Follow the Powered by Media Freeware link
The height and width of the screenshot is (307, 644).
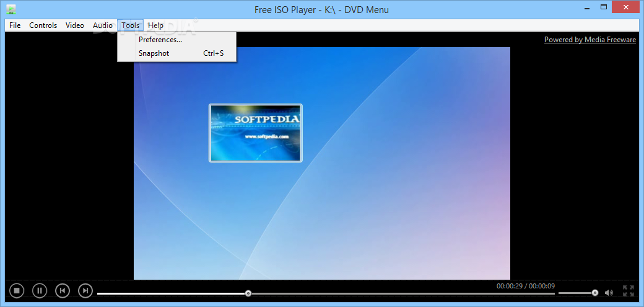click(590, 40)
